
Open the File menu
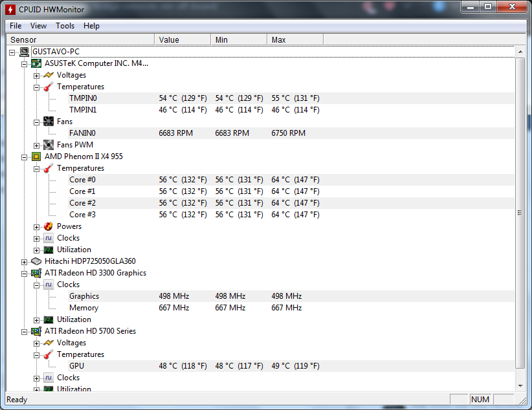16,26
